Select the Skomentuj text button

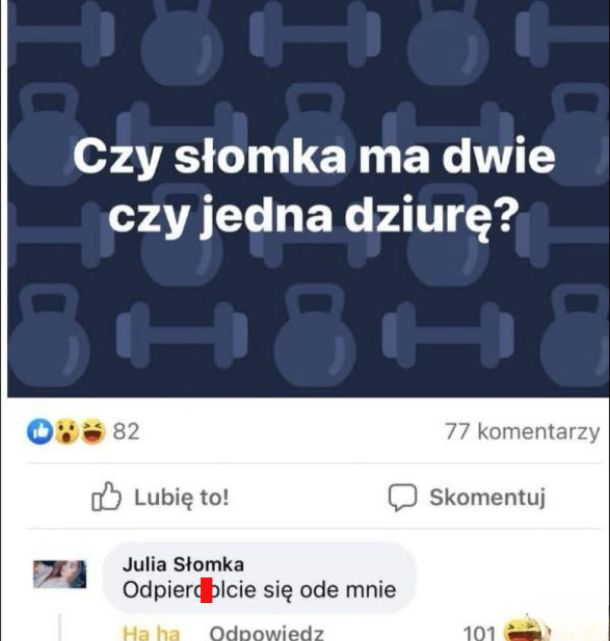point(487,498)
